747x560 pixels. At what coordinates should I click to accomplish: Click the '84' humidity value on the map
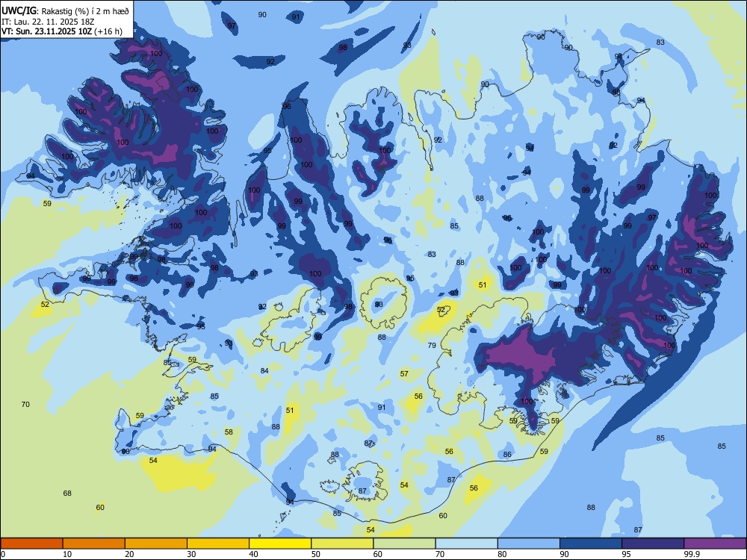[264, 370]
